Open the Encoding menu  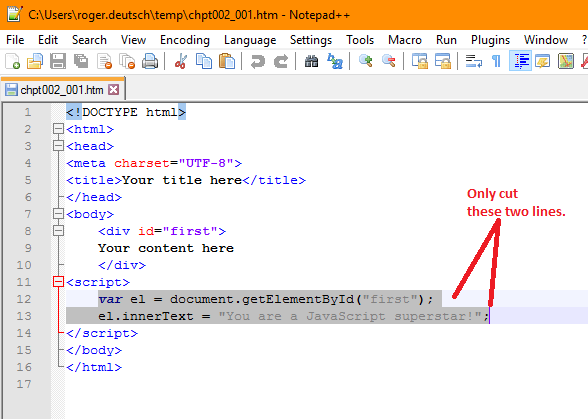(x=185, y=40)
